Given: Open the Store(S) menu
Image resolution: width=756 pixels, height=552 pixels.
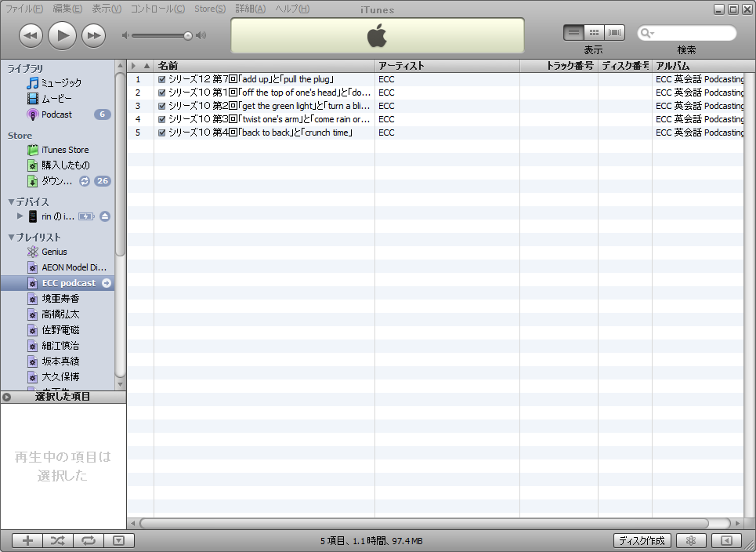Looking at the screenshot, I should coord(210,9).
